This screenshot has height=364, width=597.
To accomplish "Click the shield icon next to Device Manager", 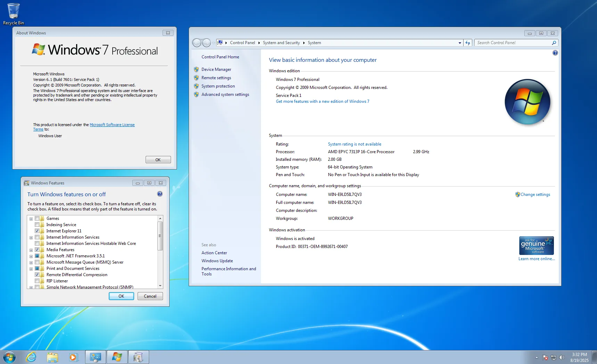I will pos(196,69).
